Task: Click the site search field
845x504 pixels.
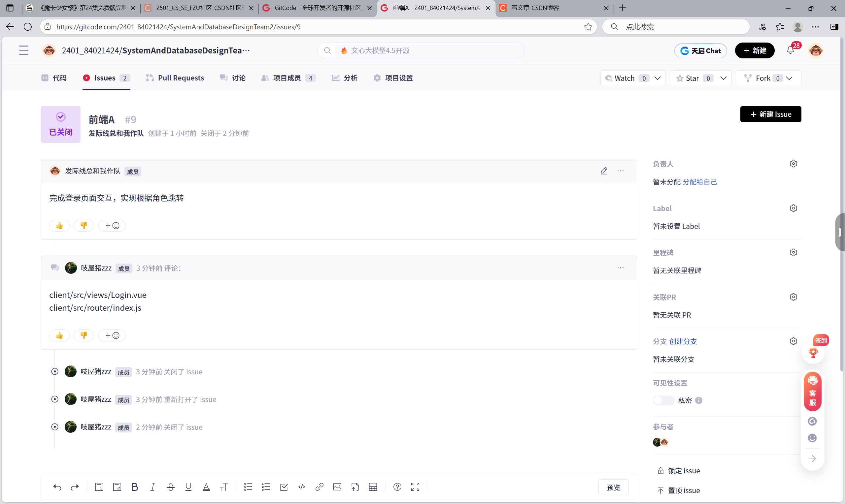Action: (421, 50)
